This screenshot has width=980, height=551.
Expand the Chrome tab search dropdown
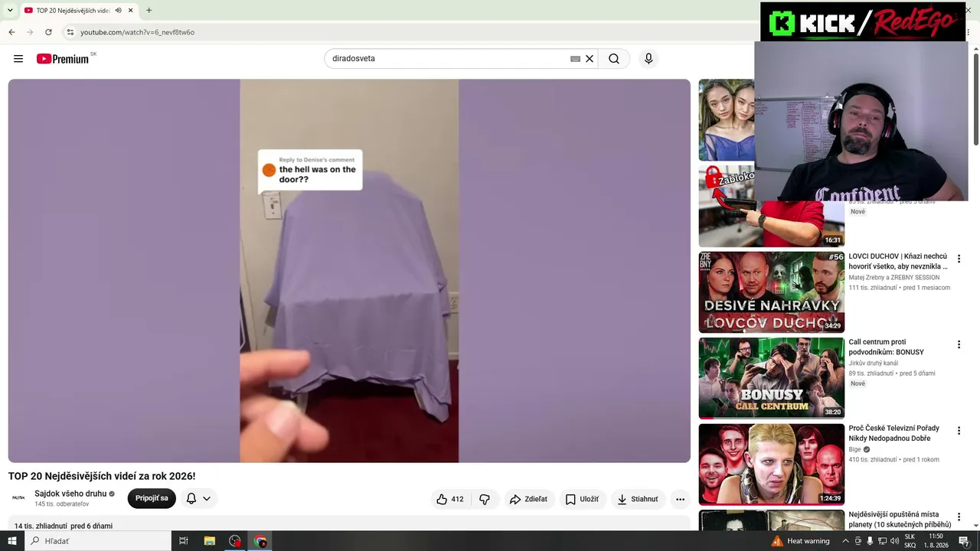pos(10,11)
